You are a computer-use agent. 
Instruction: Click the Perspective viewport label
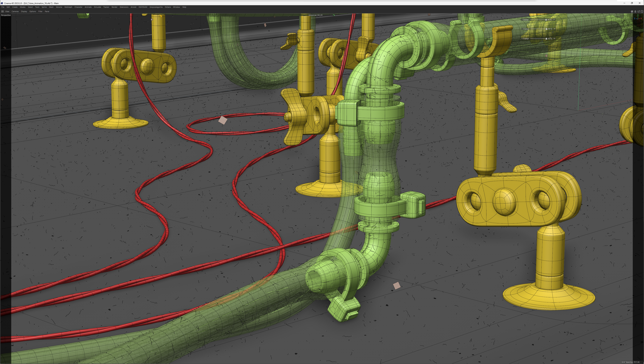tap(6, 15)
